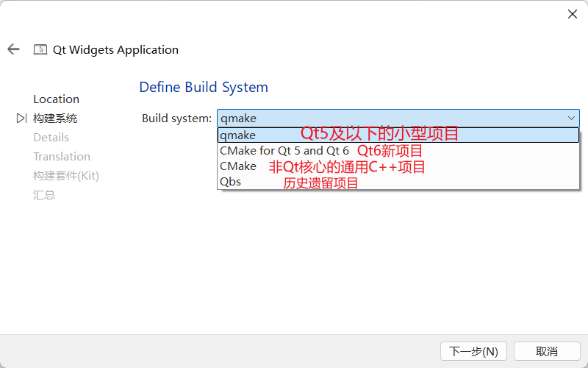The image size is (588, 368).
Task: Choose CMake for Qt 5 and Qt 6
Action: pyautogui.click(x=398, y=151)
